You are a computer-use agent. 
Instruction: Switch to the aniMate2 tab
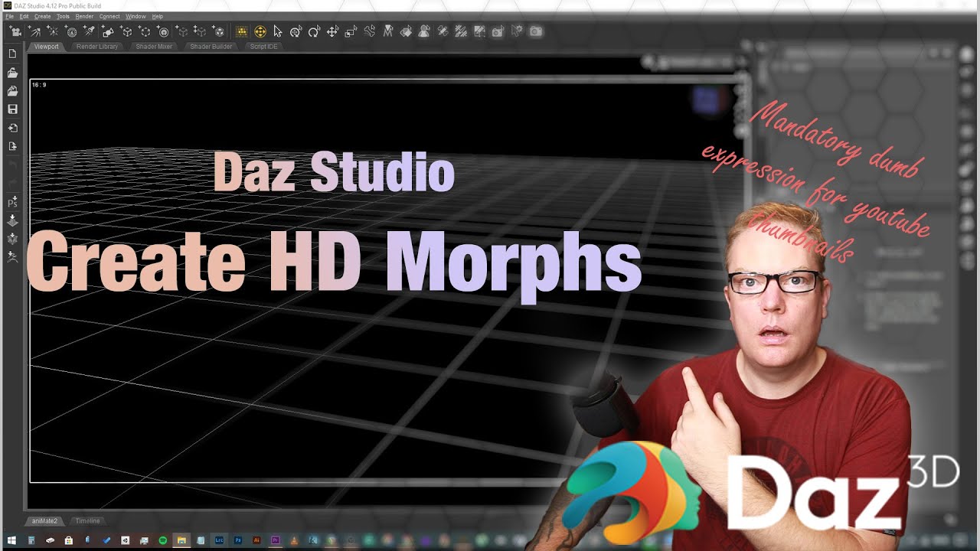click(44, 520)
